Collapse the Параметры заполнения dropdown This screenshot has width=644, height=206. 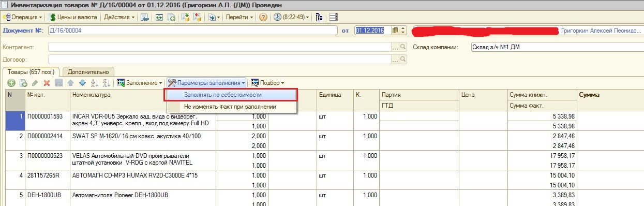206,83
